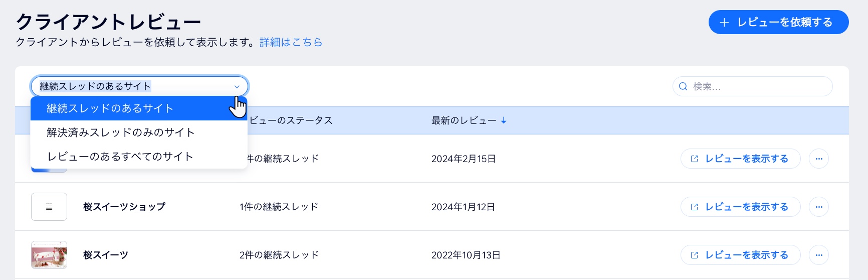Collapse the 継続スレッドのあるサイト filter dropdown chevron
Screen dimensions: 868x280
pyautogui.click(x=237, y=86)
